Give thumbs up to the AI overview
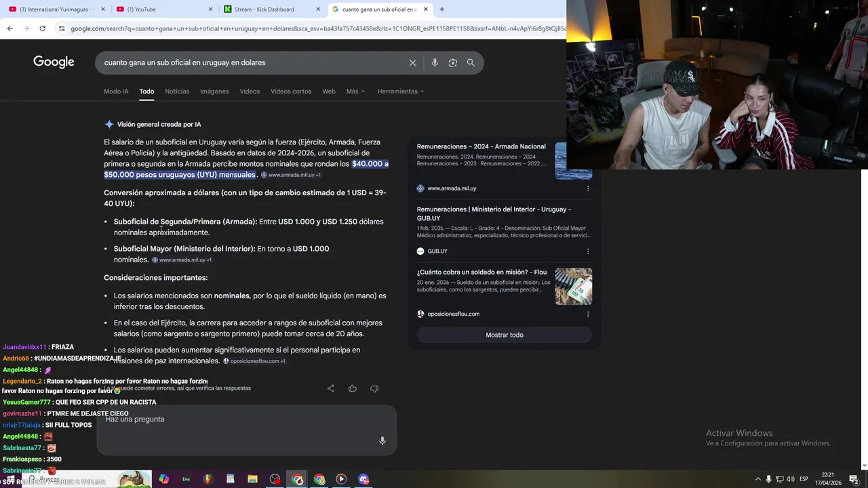 click(x=353, y=388)
